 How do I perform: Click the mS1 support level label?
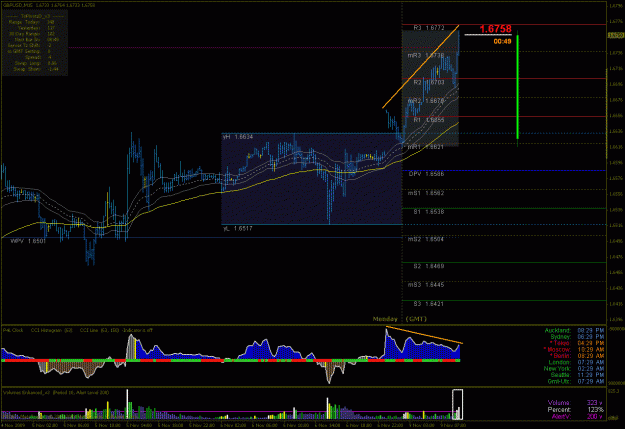coord(426,193)
